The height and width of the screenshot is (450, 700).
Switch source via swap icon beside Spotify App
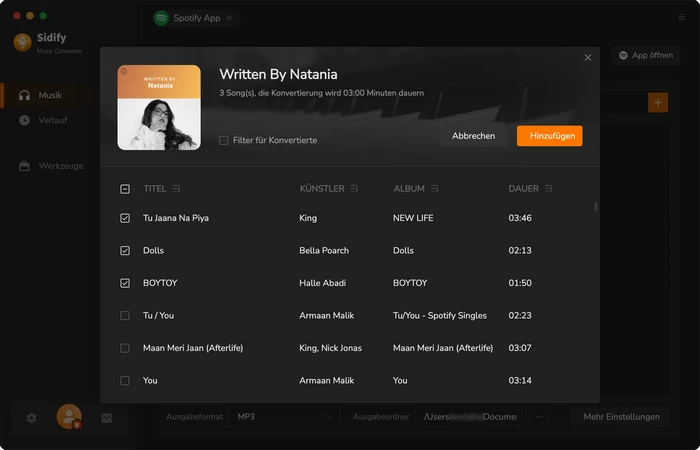229,18
